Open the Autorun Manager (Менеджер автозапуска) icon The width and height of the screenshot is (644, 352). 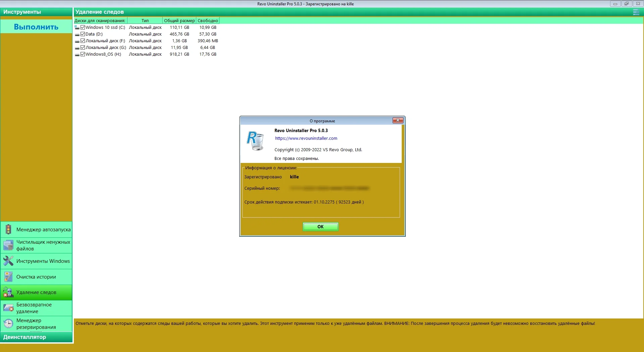pos(8,229)
